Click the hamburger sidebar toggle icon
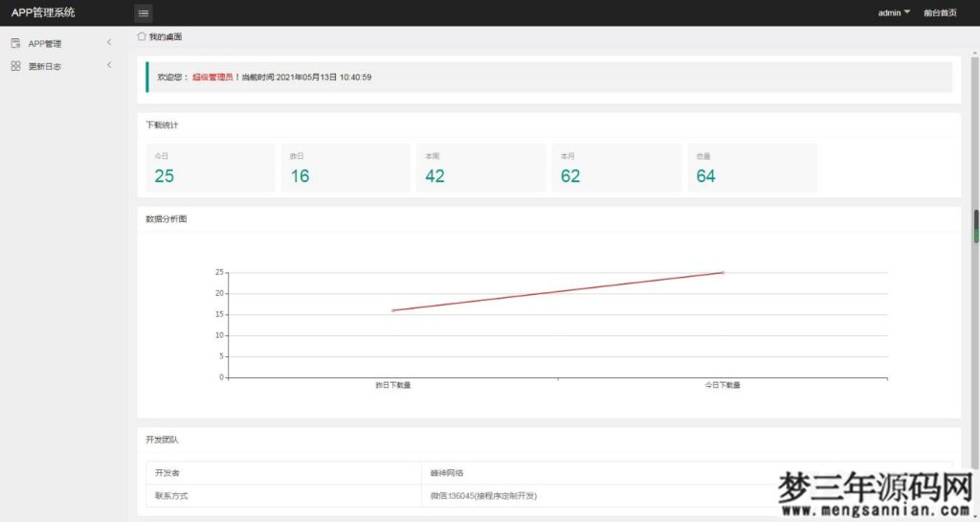980x522 pixels. 144,13
